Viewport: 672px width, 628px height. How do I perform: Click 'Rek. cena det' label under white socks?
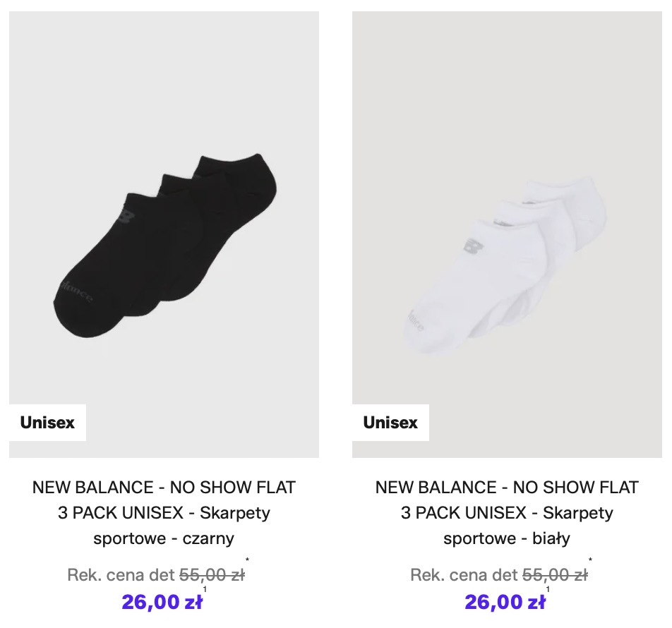[464, 575]
